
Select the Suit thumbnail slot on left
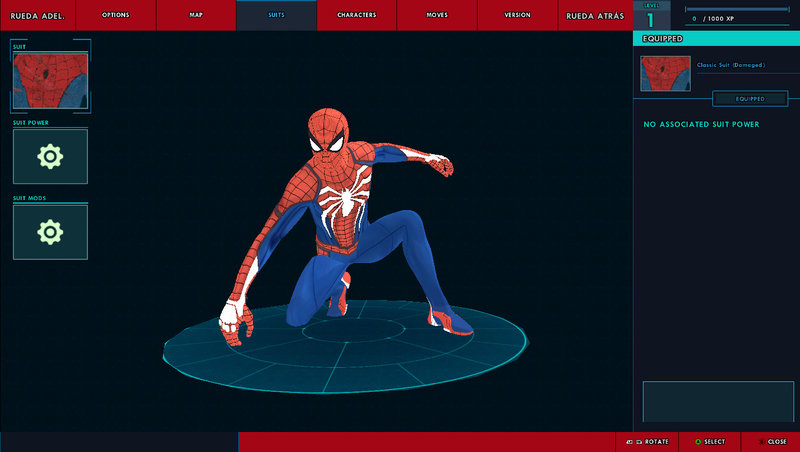click(x=51, y=81)
